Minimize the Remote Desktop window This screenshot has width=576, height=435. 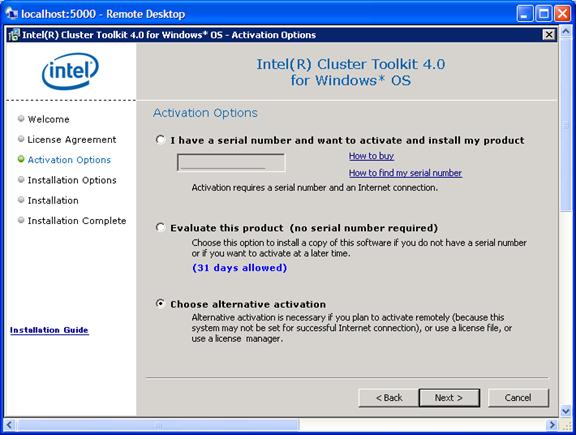525,14
